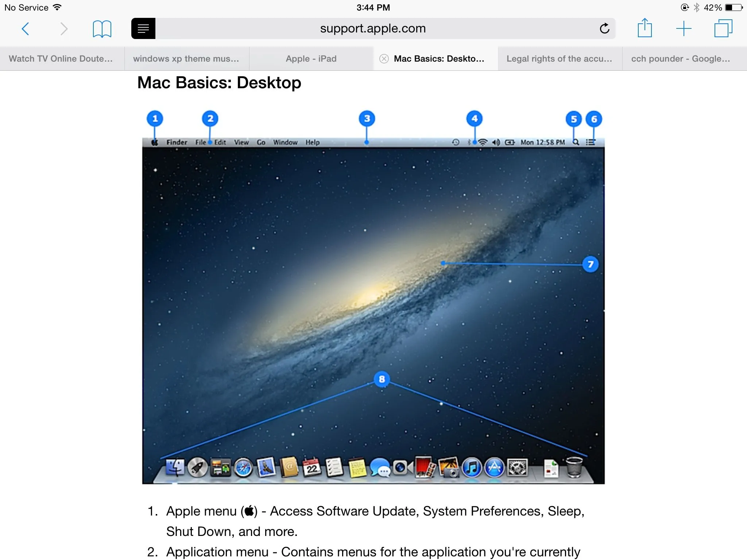Show all tabs overview icon
This screenshot has height=560, width=747.
pos(723,28)
